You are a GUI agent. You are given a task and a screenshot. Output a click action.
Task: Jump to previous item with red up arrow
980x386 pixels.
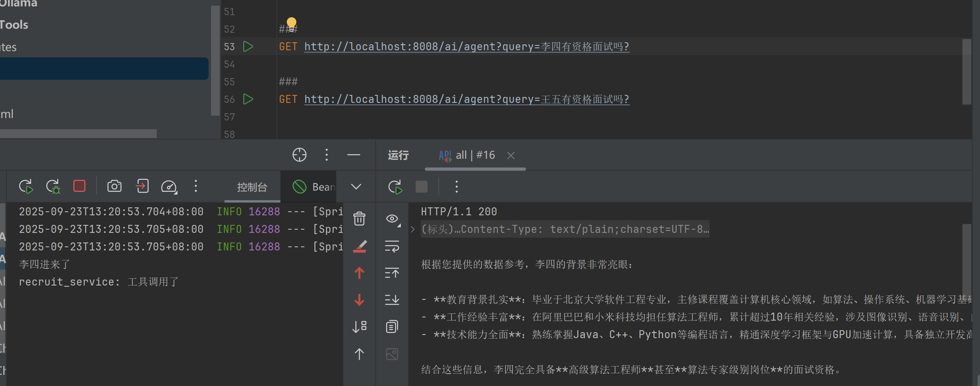[x=359, y=273]
